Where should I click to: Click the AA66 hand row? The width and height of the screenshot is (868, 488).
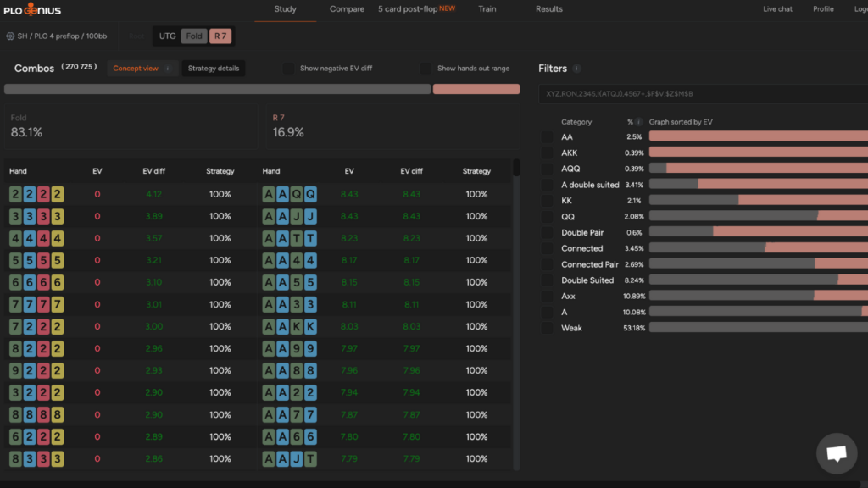[385, 436]
